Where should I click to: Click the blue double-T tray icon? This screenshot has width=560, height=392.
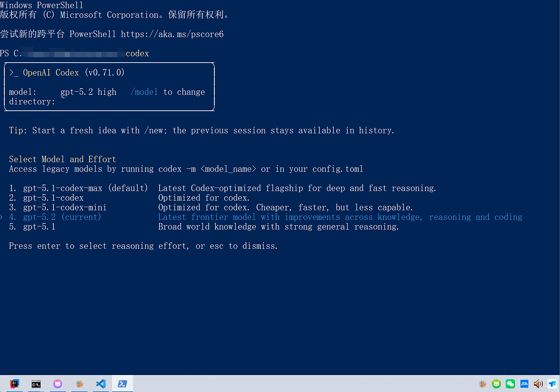pyautogui.click(x=552, y=384)
